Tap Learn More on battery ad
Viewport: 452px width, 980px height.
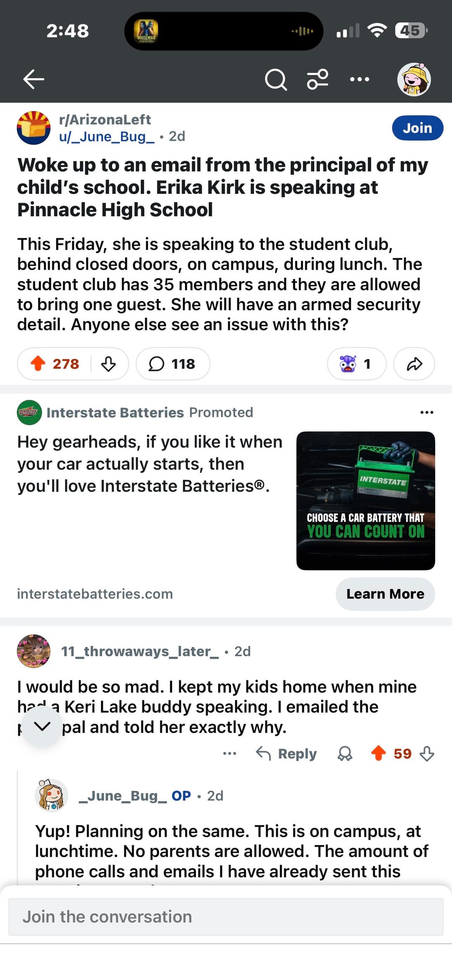(385, 594)
